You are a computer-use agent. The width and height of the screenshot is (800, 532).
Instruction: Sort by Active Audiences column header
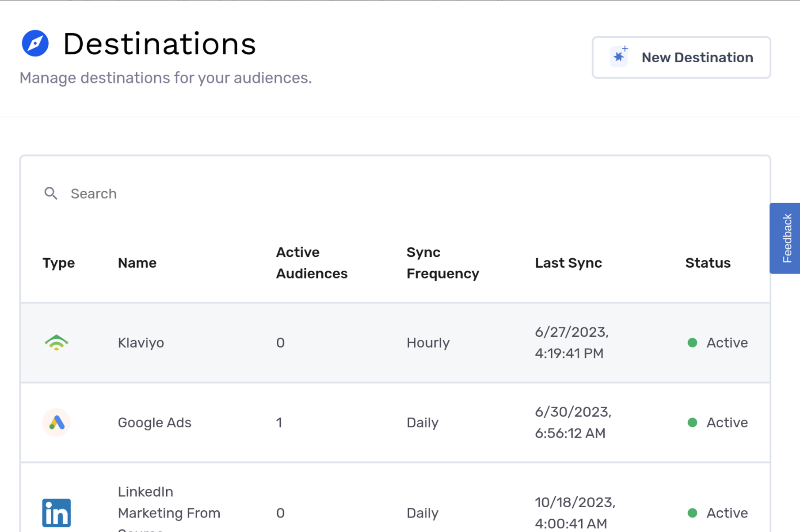[312, 263]
